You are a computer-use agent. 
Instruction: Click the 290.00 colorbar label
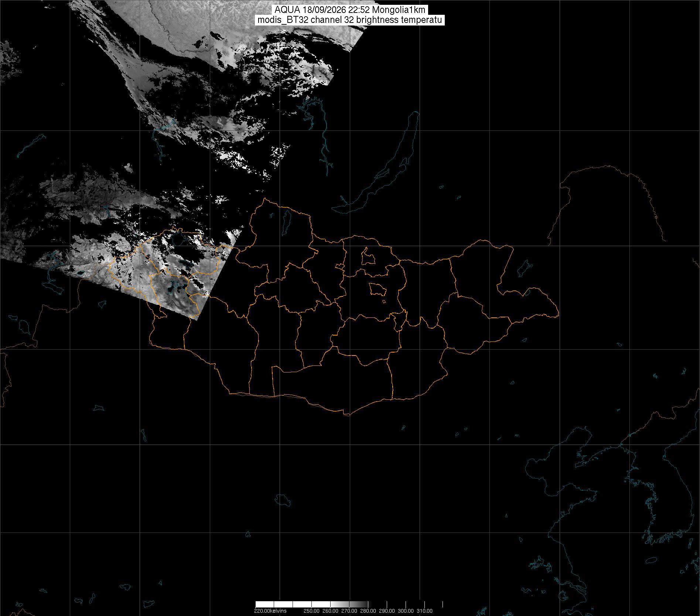point(387,610)
